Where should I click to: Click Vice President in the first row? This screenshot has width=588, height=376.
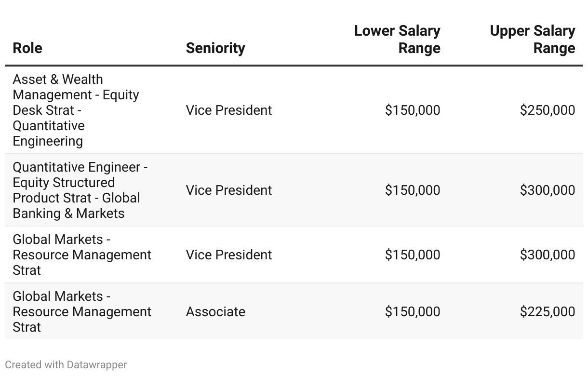(x=229, y=110)
